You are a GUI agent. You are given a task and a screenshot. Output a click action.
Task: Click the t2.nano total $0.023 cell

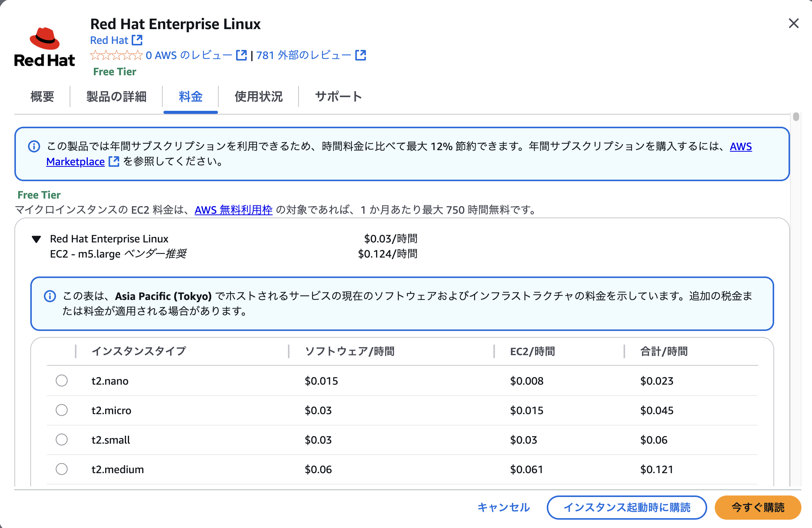tap(657, 381)
